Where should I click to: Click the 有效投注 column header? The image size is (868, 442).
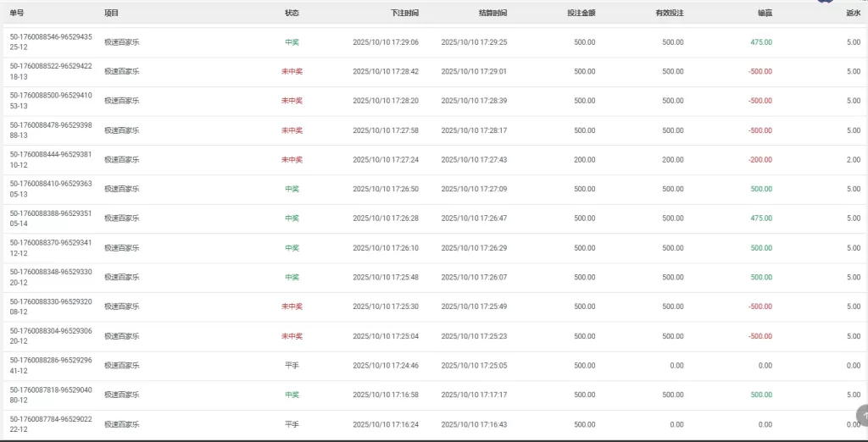point(669,14)
